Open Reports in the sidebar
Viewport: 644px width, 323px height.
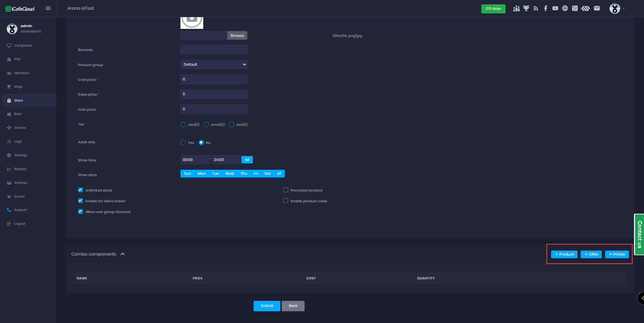click(20, 169)
